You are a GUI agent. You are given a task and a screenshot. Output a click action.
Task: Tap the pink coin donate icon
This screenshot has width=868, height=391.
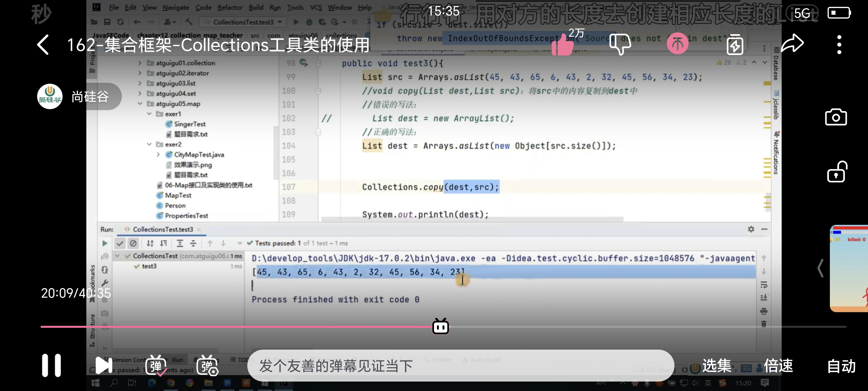click(x=677, y=44)
